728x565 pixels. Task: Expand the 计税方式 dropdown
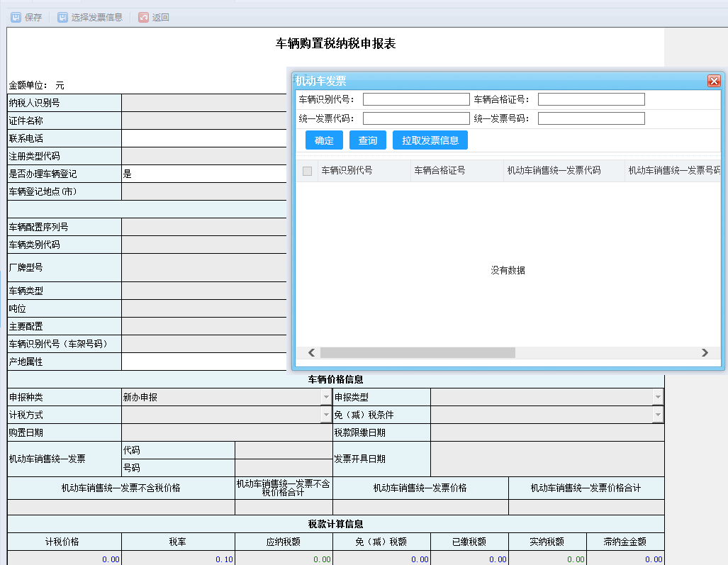tap(325, 415)
